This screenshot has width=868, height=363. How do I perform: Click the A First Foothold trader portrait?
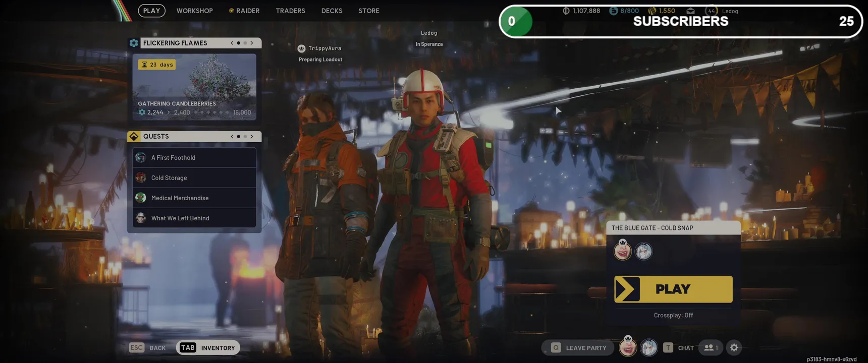click(x=141, y=157)
